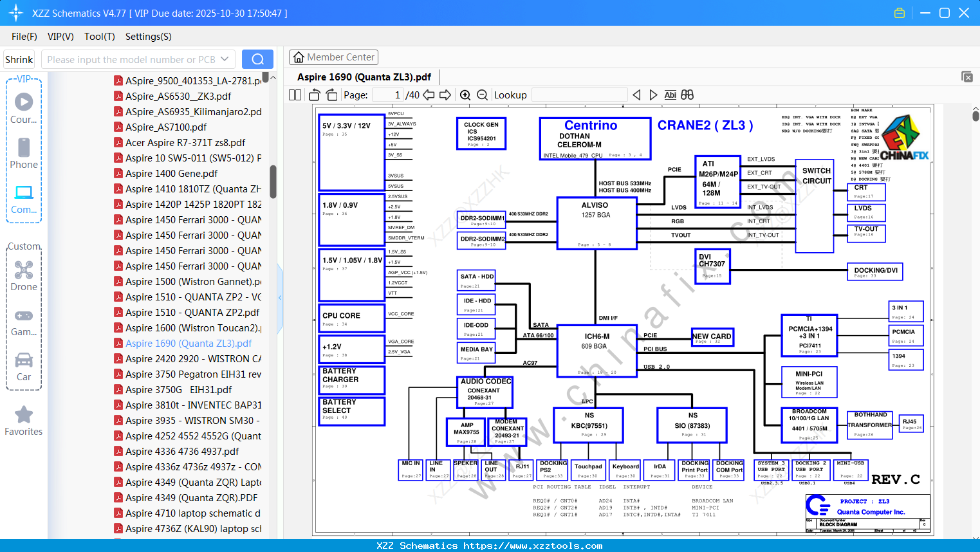
Task: Open Acer Aspire R7-371T zs8.pdf
Action: pos(185,142)
